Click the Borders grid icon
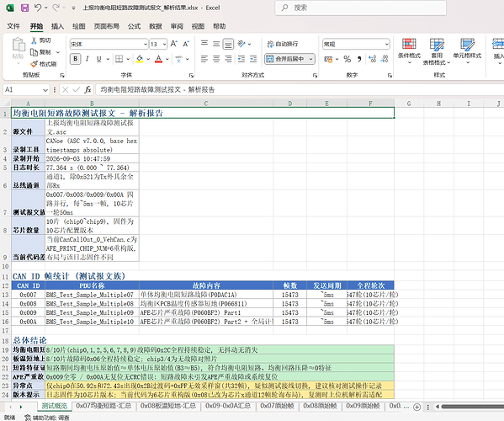 coord(119,59)
